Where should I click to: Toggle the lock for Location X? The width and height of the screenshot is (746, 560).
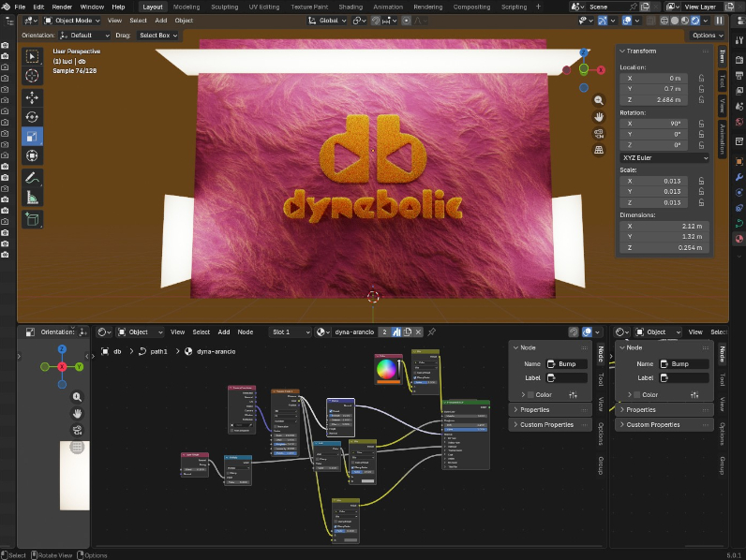701,78
